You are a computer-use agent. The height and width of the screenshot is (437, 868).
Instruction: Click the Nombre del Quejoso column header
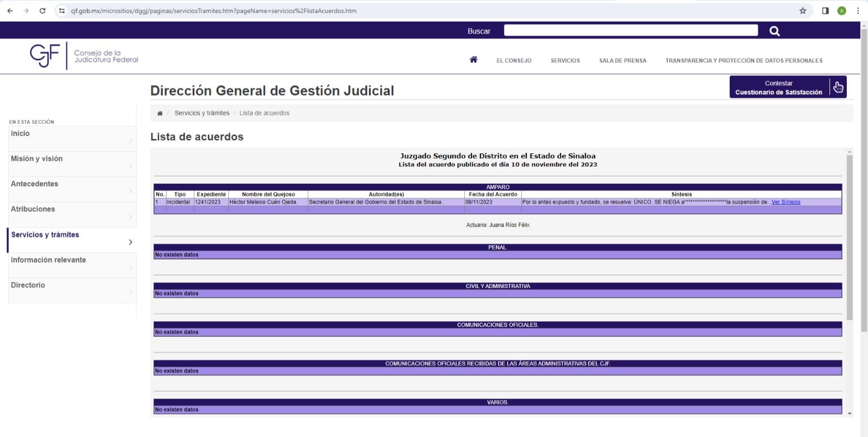[268, 194]
